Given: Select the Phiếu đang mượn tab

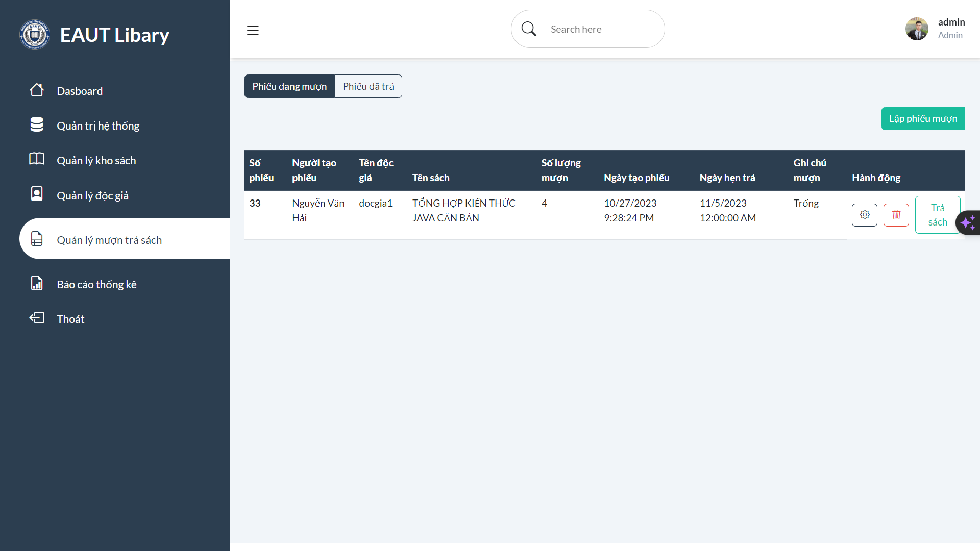Looking at the screenshot, I should pos(289,86).
